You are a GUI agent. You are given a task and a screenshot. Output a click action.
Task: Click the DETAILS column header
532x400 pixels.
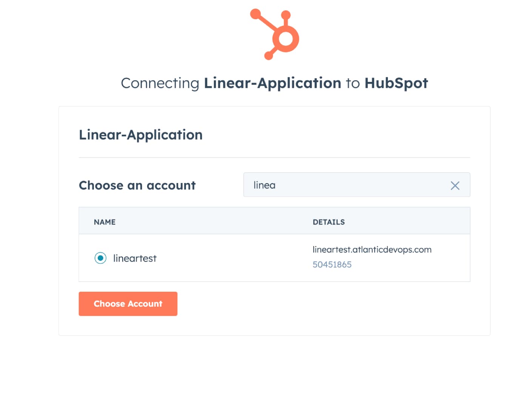(329, 222)
